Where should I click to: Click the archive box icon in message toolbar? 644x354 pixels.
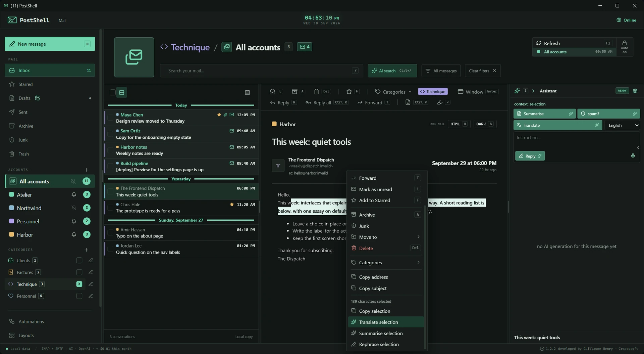pyautogui.click(x=294, y=92)
